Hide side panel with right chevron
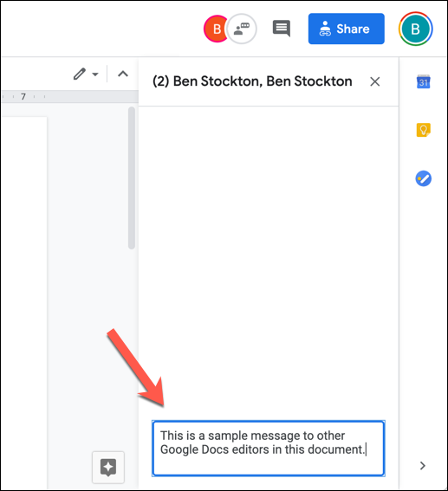The image size is (448, 491). click(423, 466)
